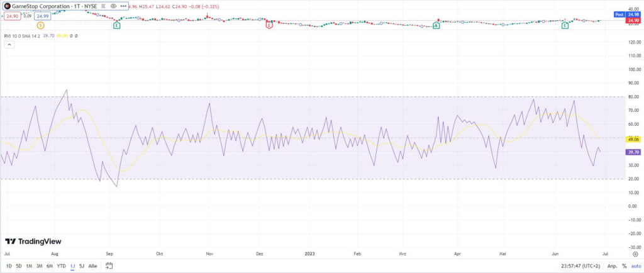
Task: Click the Okt label on time axis
Action: click(159, 254)
